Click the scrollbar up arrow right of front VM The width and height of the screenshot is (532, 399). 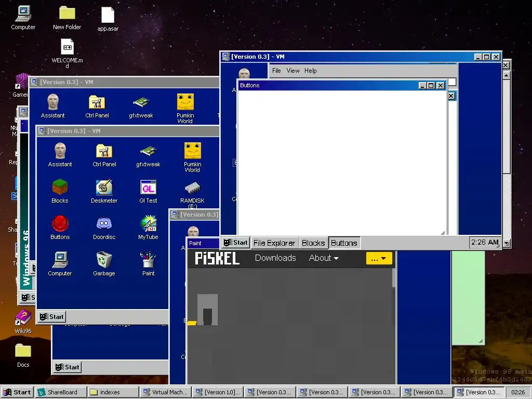pos(507,75)
